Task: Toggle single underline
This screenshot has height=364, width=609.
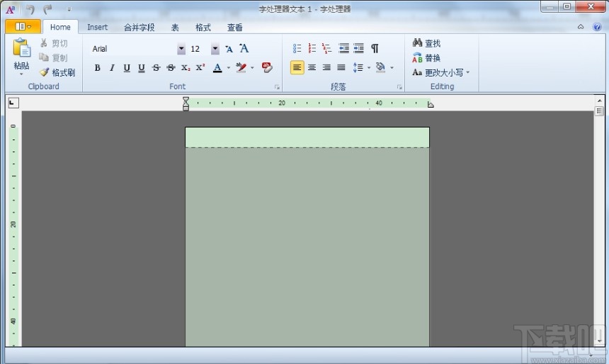Action: click(x=127, y=68)
